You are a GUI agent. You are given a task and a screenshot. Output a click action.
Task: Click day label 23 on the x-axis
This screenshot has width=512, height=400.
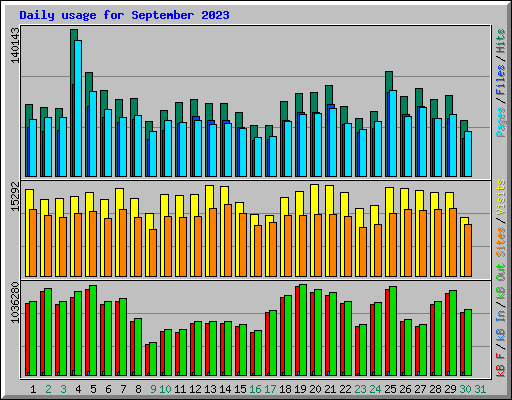tap(360, 389)
